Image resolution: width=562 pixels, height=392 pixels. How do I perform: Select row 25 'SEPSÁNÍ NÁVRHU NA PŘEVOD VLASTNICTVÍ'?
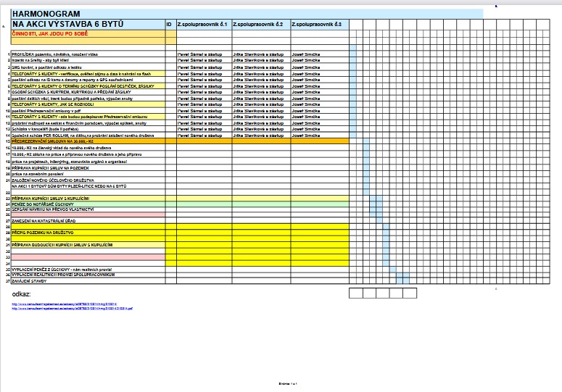tap(88, 209)
